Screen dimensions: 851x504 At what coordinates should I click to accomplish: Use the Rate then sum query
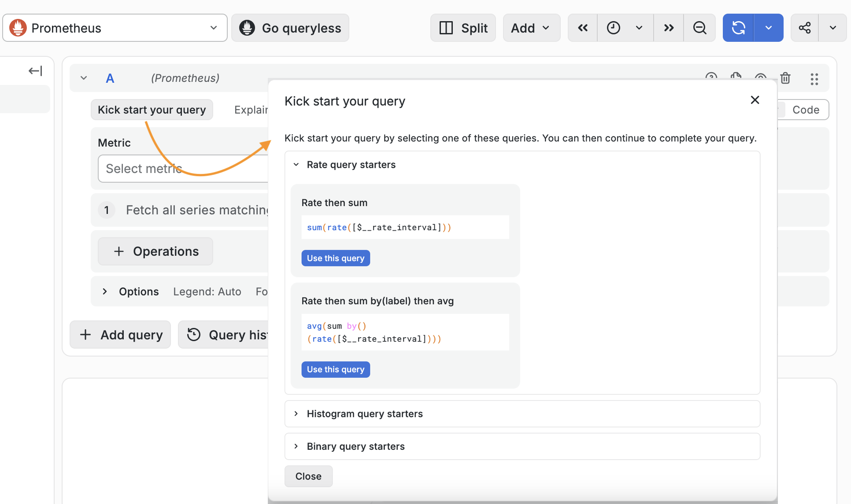(x=336, y=258)
